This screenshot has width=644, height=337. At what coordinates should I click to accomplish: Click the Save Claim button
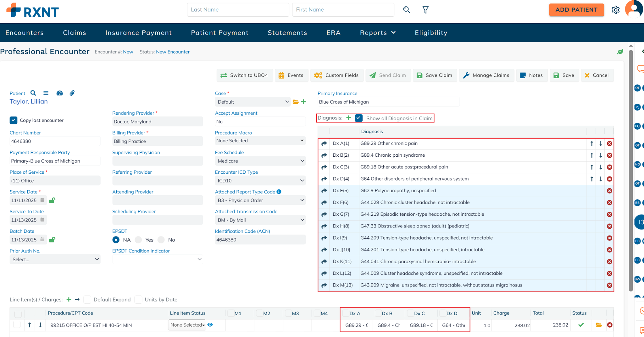435,75
